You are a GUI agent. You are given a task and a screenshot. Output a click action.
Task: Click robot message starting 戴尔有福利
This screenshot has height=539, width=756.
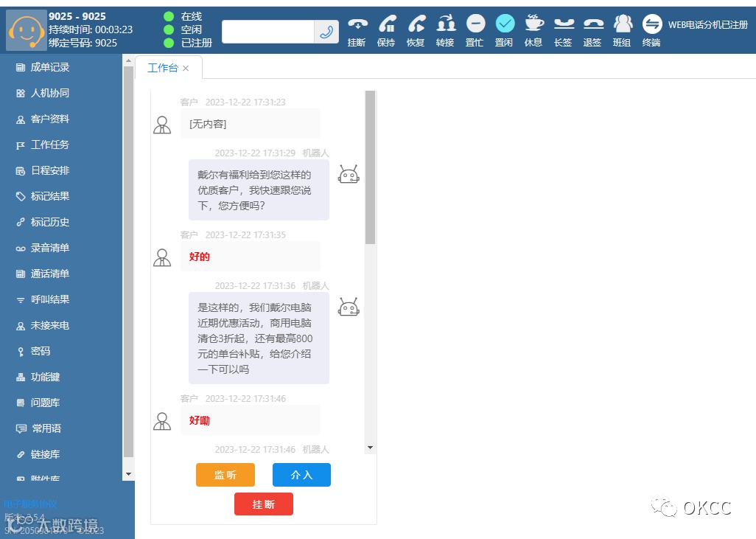(x=259, y=190)
